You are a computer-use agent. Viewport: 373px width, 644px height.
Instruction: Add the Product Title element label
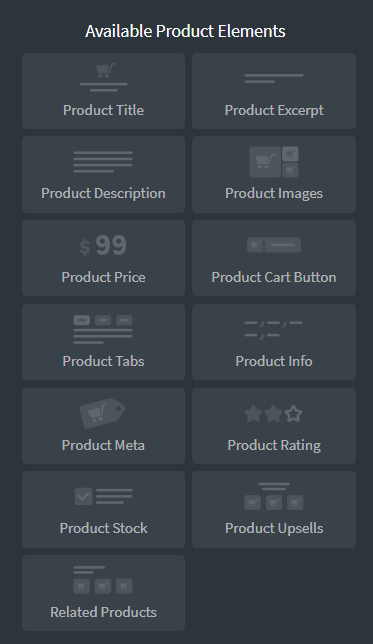pyautogui.click(x=104, y=110)
